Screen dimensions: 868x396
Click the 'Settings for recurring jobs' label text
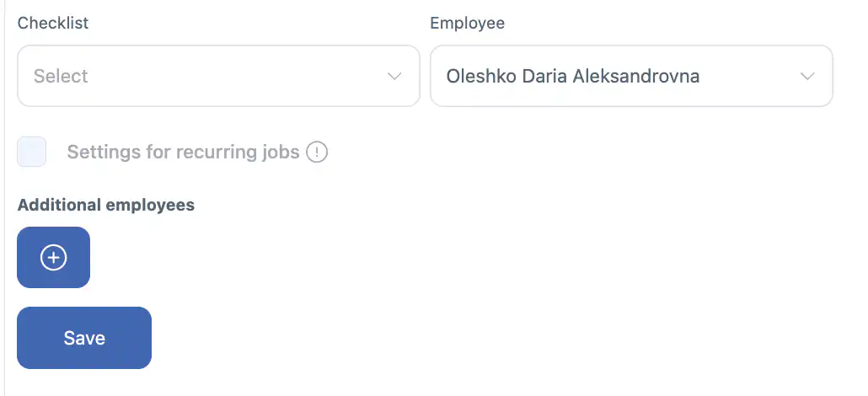tap(183, 153)
